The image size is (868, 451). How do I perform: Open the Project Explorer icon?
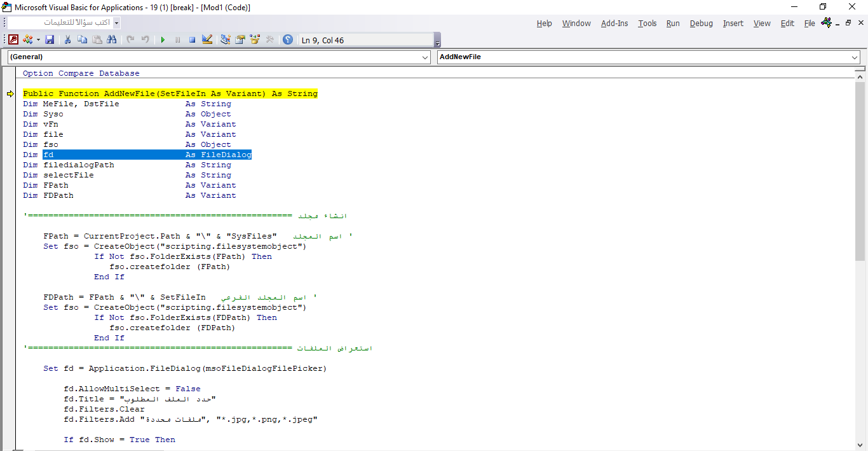(225, 39)
